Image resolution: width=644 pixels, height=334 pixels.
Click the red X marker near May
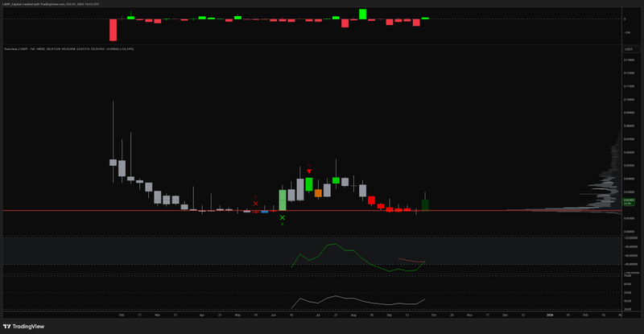[x=255, y=204]
